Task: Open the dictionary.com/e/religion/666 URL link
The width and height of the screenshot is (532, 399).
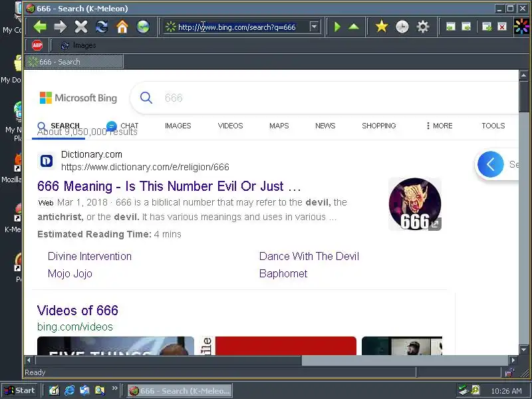Action: (x=145, y=167)
